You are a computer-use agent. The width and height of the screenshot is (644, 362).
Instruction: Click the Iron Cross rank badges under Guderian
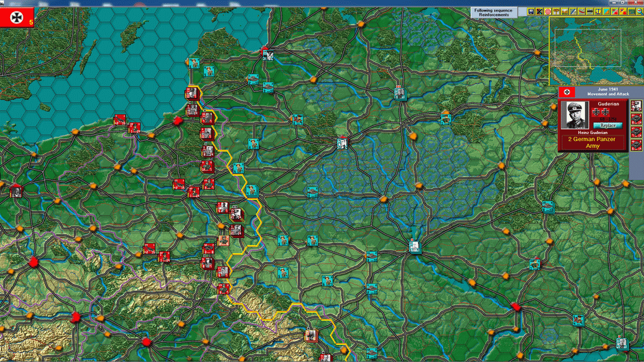pyautogui.click(x=600, y=112)
